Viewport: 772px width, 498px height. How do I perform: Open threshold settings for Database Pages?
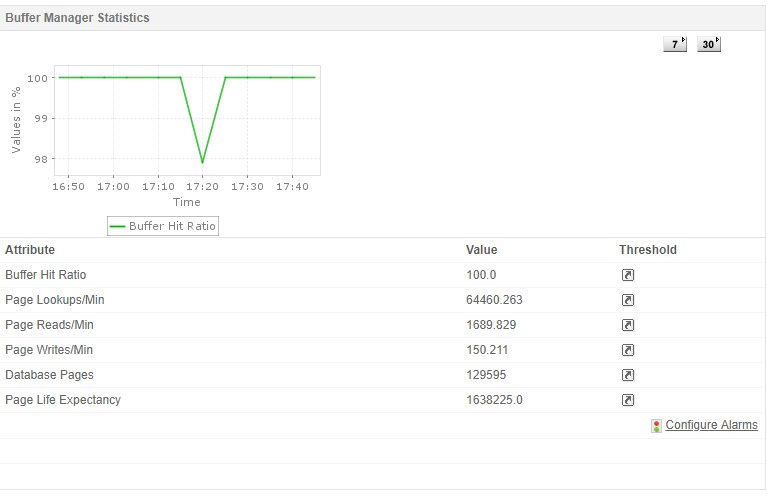628,375
